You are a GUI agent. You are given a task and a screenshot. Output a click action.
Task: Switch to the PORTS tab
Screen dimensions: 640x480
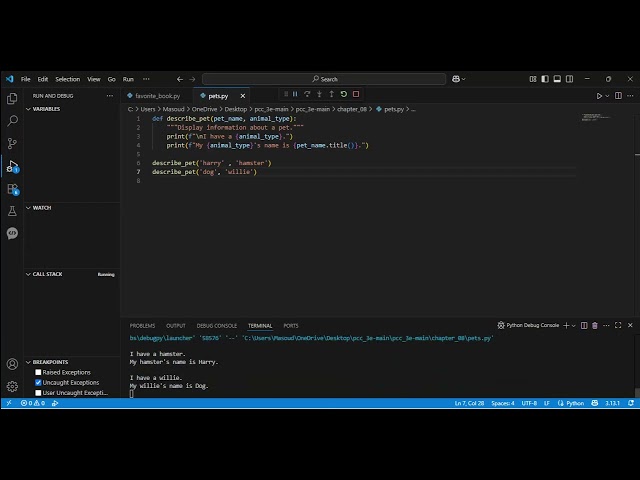point(291,326)
